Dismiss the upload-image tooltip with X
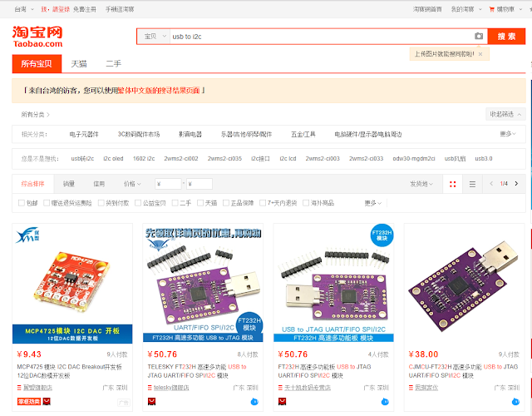The image size is (532, 416). [480, 54]
